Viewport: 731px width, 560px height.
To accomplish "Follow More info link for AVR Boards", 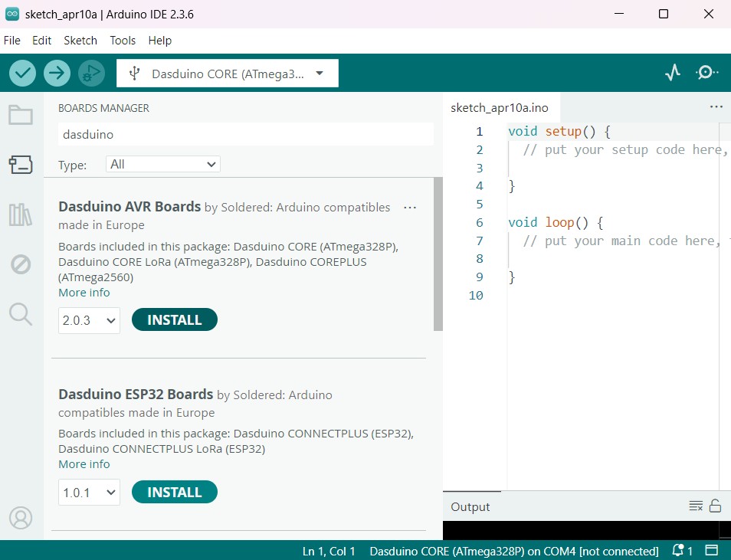I will pyautogui.click(x=84, y=293).
